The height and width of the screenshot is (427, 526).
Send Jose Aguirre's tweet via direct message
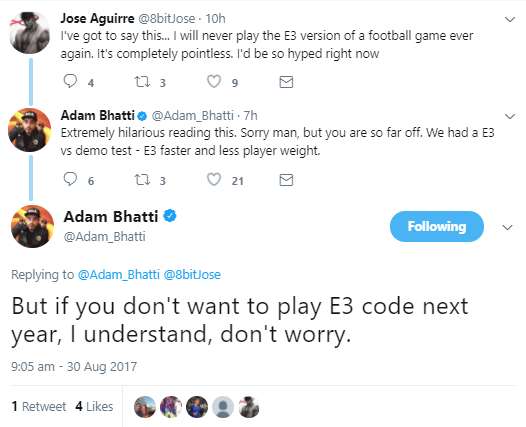pyautogui.click(x=286, y=82)
